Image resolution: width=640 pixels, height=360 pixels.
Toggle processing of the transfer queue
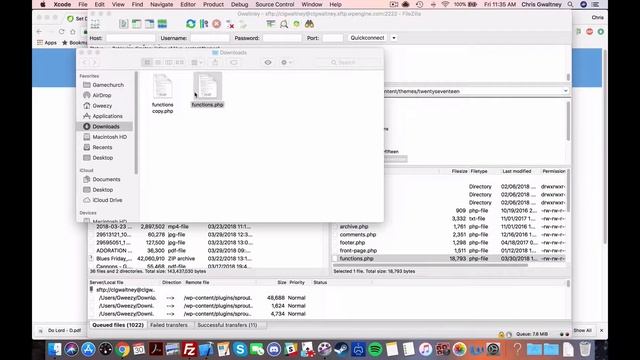point(204,24)
